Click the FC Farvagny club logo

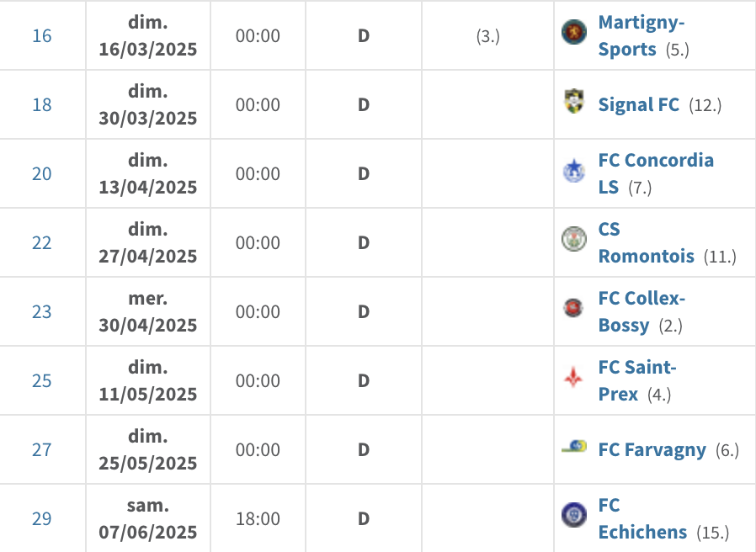(574, 446)
